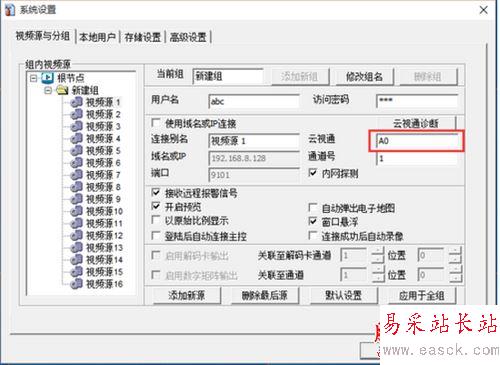Click the 云视通诊断 button

415,124
